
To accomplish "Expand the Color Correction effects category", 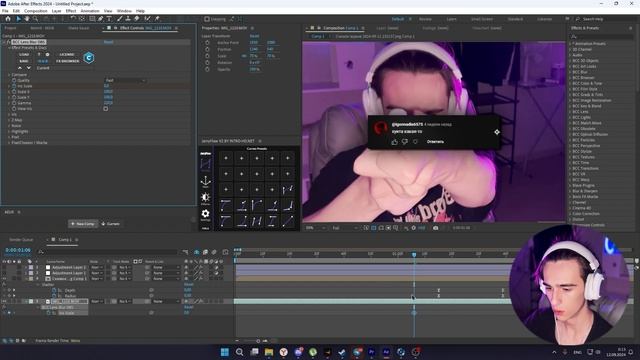I will (x=571, y=213).
